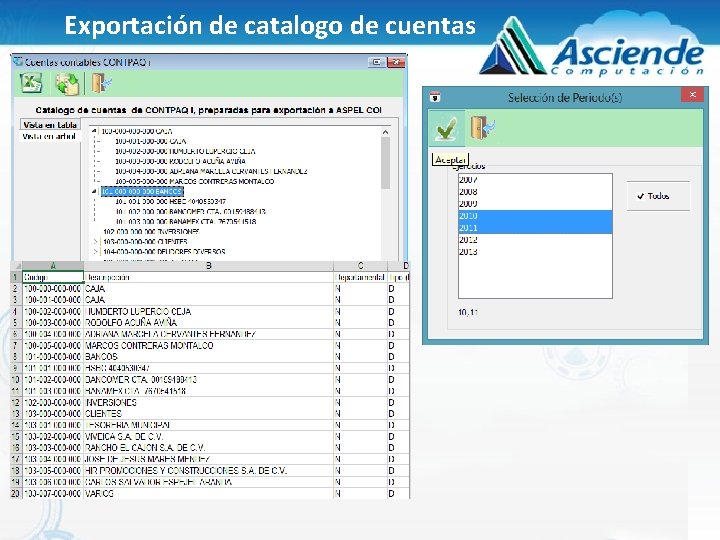Close the Cuentas contables window

[x=396, y=62]
